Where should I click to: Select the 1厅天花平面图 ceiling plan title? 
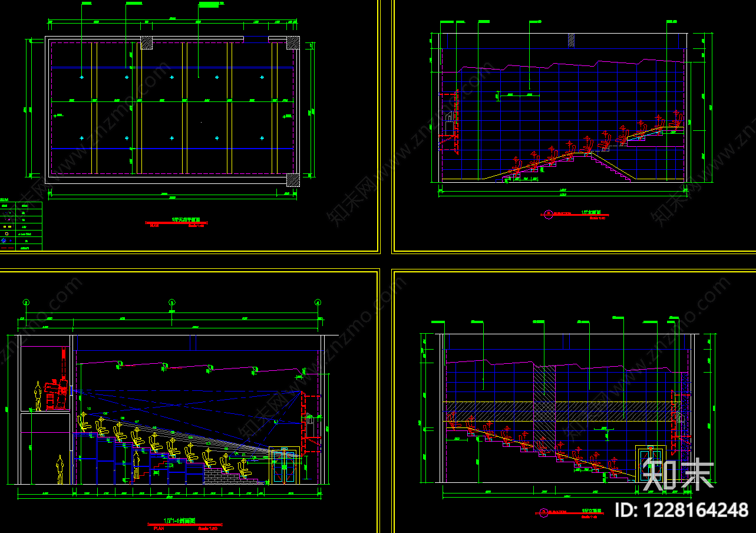(x=186, y=219)
